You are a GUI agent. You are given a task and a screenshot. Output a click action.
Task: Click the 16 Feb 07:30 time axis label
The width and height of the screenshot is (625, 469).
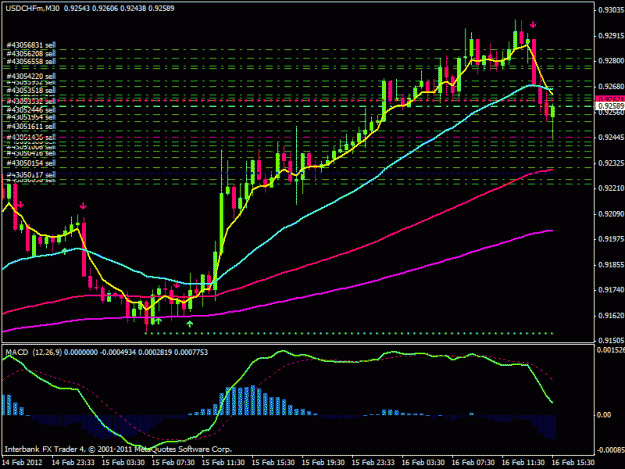[x=473, y=463]
